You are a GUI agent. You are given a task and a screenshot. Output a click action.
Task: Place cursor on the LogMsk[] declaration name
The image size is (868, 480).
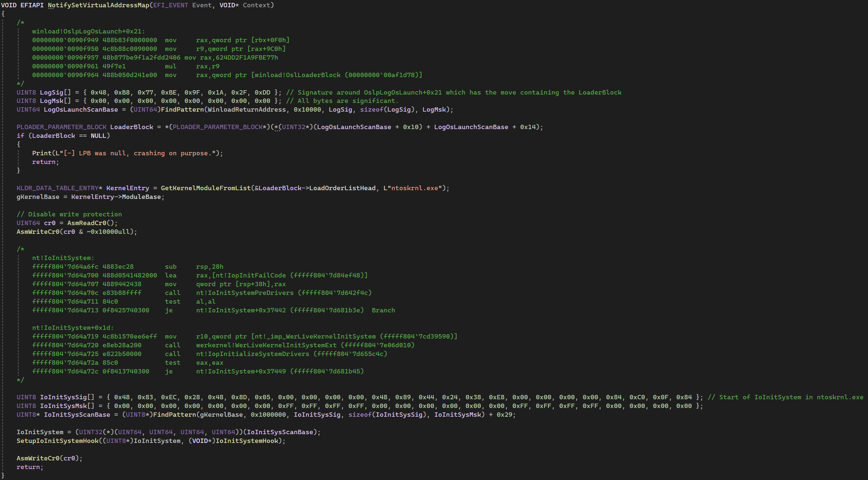click(x=55, y=101)
